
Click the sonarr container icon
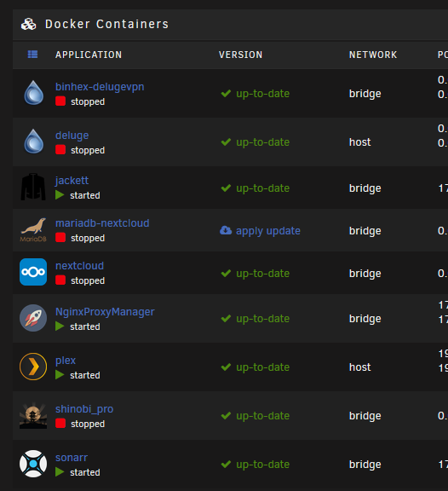(x=33, y=464)
